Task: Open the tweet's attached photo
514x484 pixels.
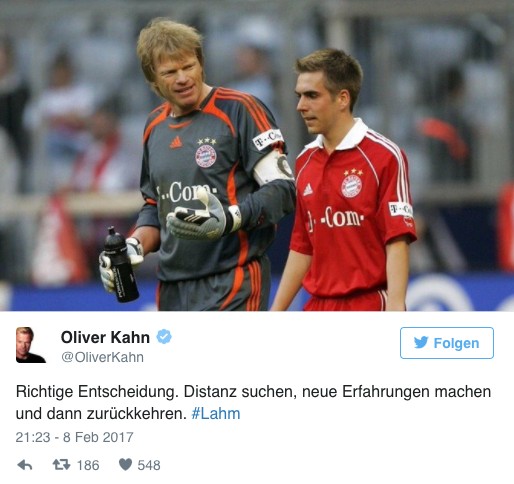Action: click(257, 155)
